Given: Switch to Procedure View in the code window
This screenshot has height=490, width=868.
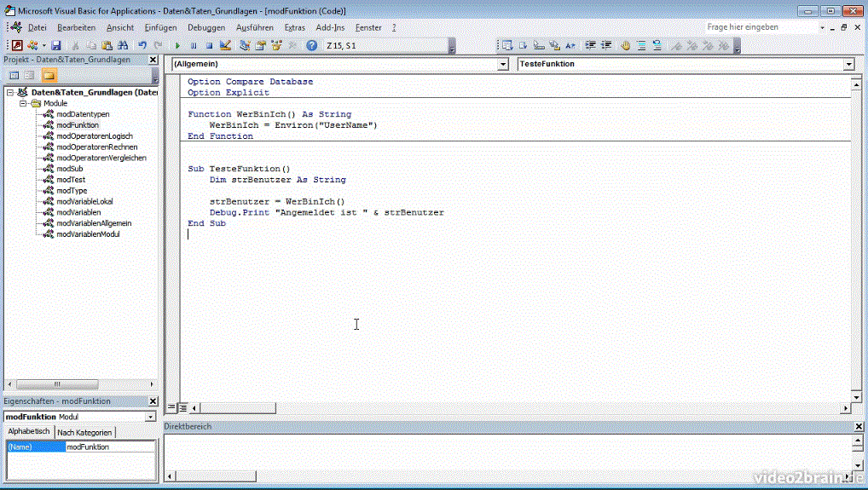Looking at the screenshot, I should pos(171,408).
